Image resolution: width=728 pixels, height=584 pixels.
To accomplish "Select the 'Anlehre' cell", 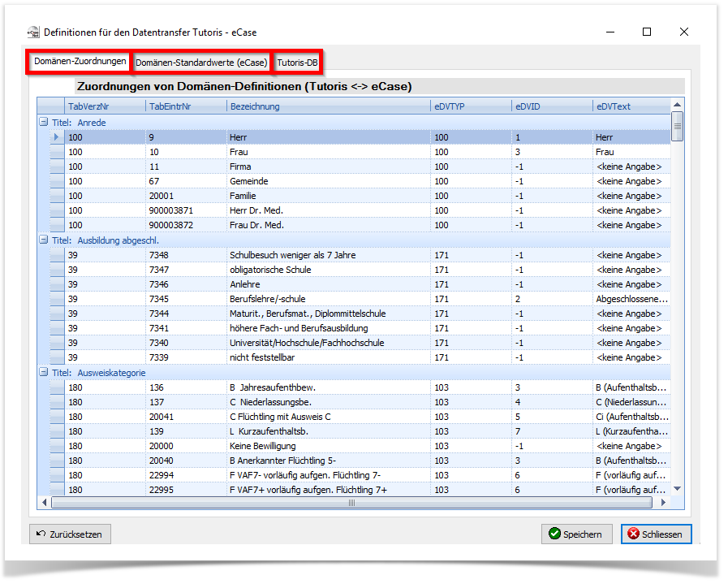I will (328, 284).
